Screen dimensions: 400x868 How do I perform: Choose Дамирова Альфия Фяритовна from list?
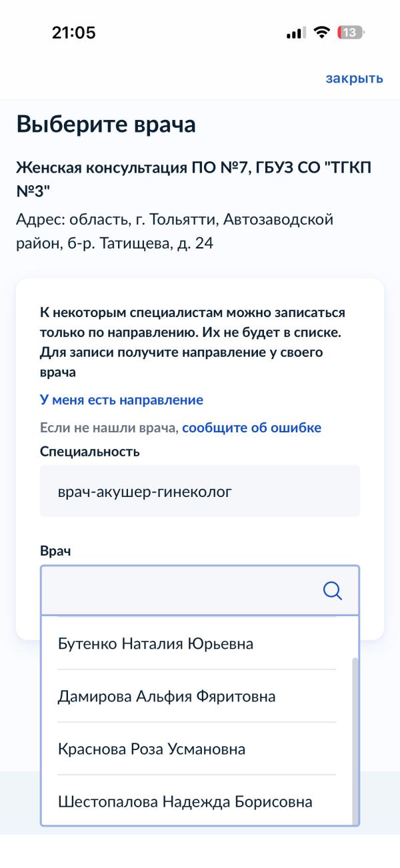click(x=167, y=697)
